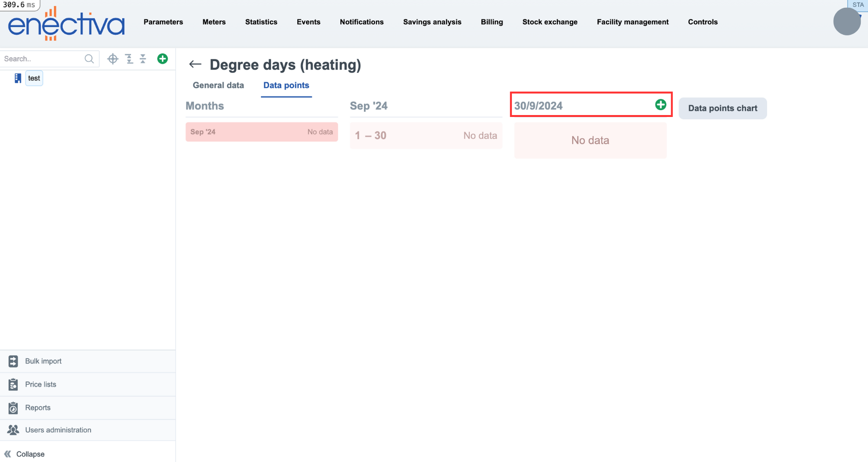Select the Data points tab

(286, 86)
